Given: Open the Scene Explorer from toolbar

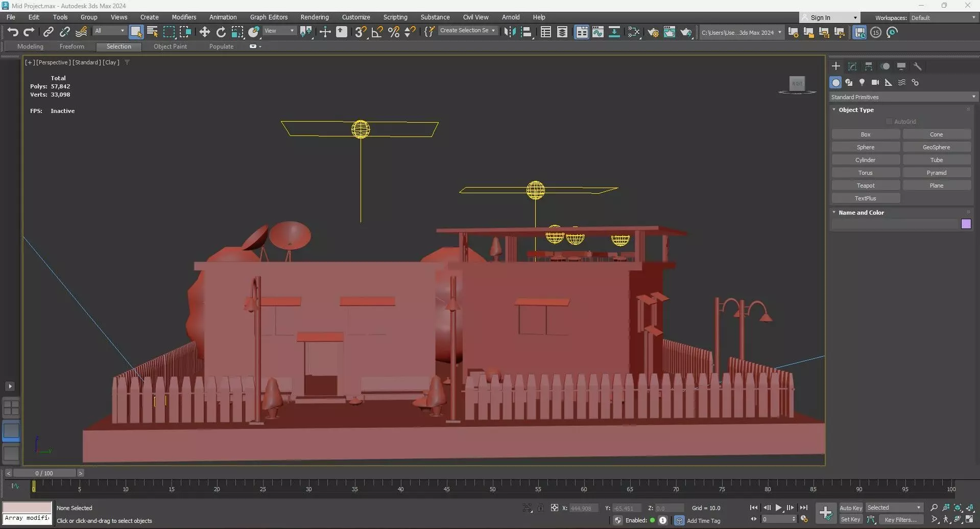Looking at the screenshot, I should click(546, 32).
